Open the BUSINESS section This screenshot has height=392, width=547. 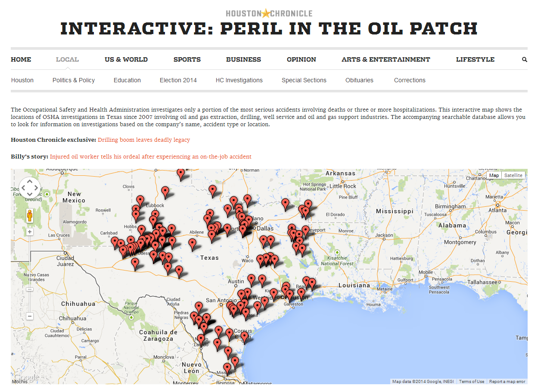[243, 59]
